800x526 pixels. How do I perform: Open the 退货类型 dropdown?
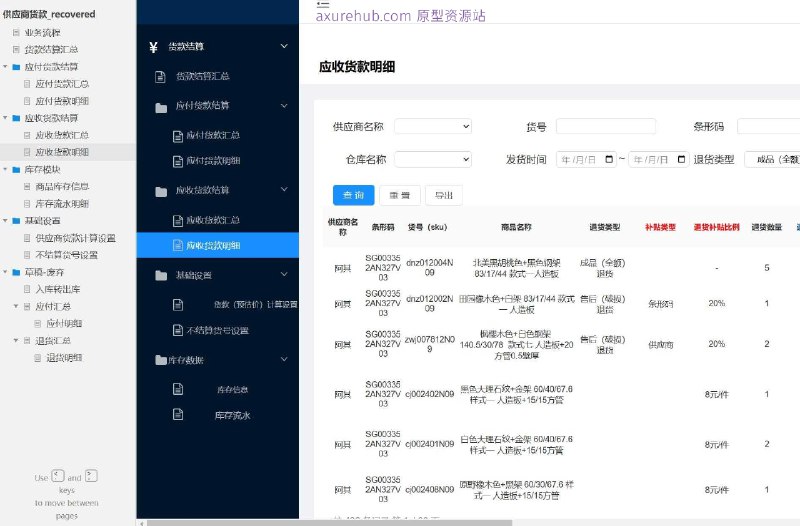pos(772,159)
